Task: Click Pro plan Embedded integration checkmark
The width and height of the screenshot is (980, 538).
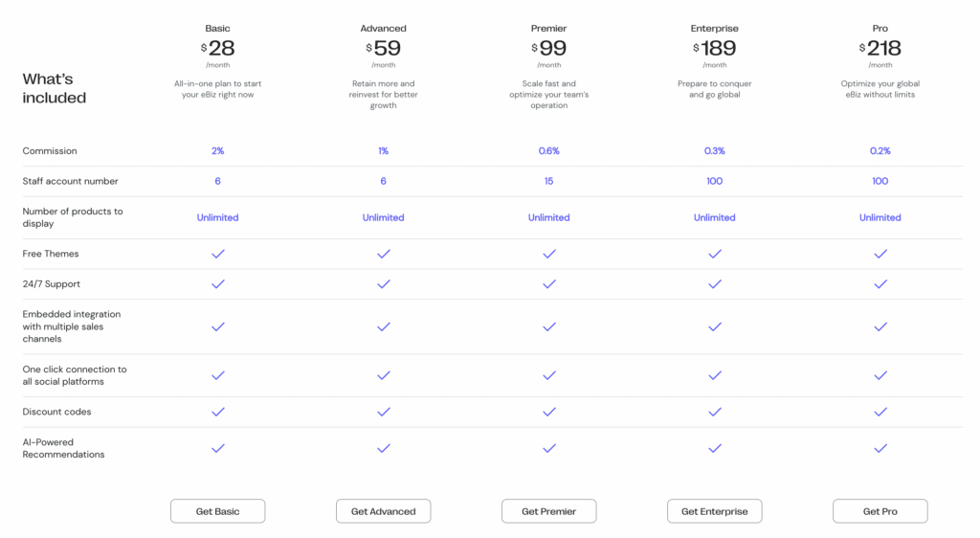Action: (x=880, y=326)
